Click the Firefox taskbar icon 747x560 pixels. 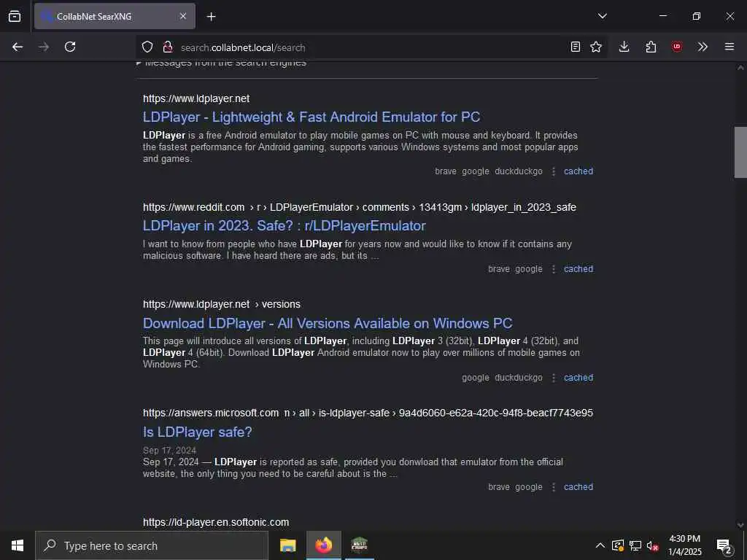pos(323,545)
